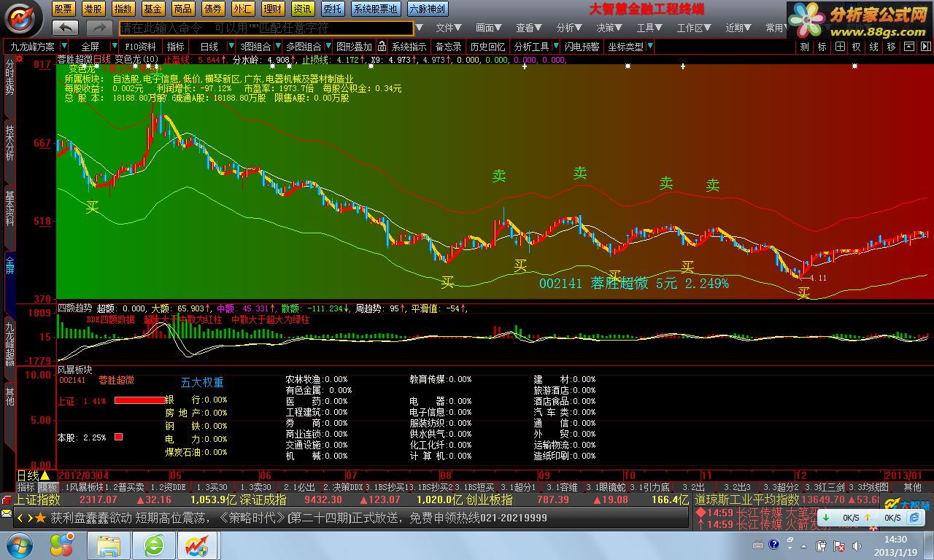Viewport: 934px width, 560px height.
Task: Click the browser icon in the speed widget
Action: pos(914,517)
